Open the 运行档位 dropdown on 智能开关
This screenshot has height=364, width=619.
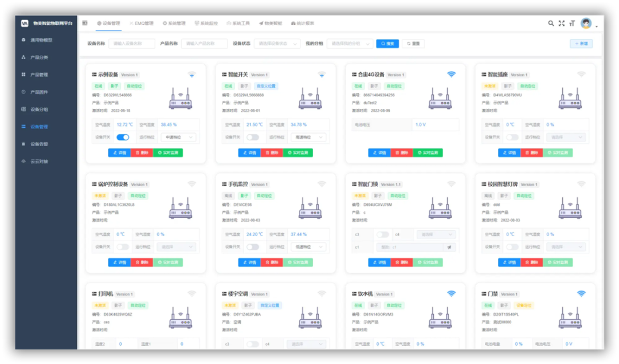(x=308, y=138)
